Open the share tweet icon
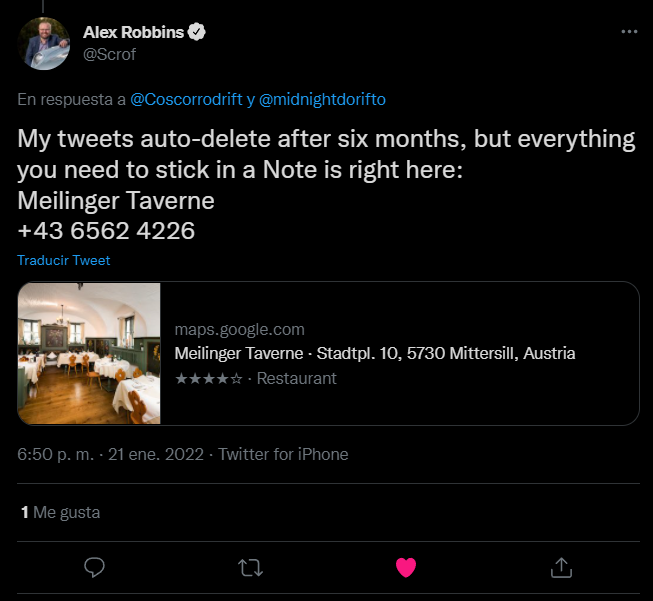 pyautogui.click(x=561, y=567)
